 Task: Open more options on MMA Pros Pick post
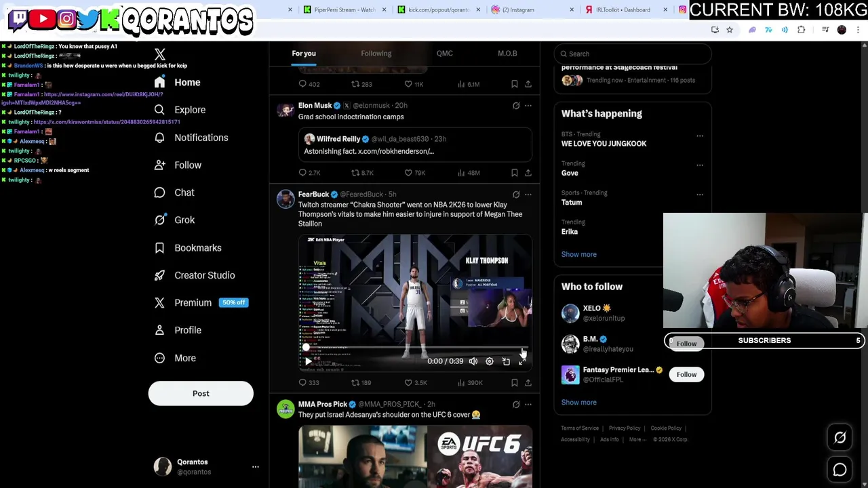pyautogui.click(x=528, y=405)
